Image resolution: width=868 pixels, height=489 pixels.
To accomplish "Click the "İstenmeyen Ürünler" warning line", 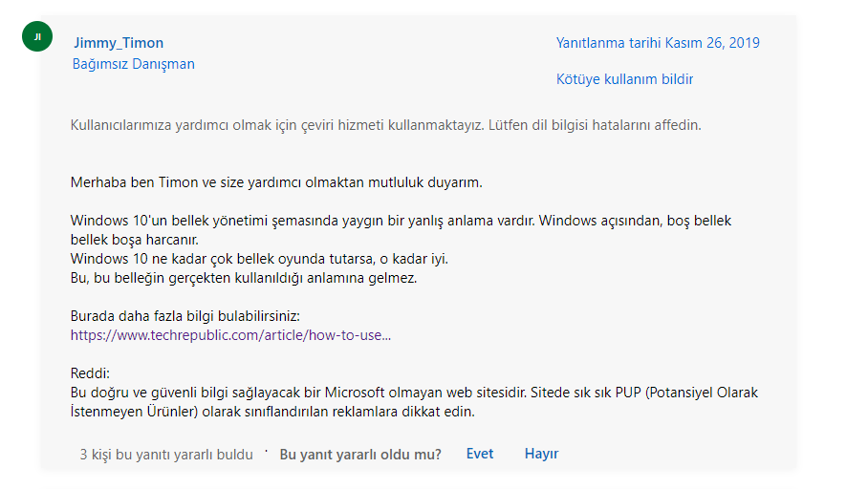I will point(272,412).
